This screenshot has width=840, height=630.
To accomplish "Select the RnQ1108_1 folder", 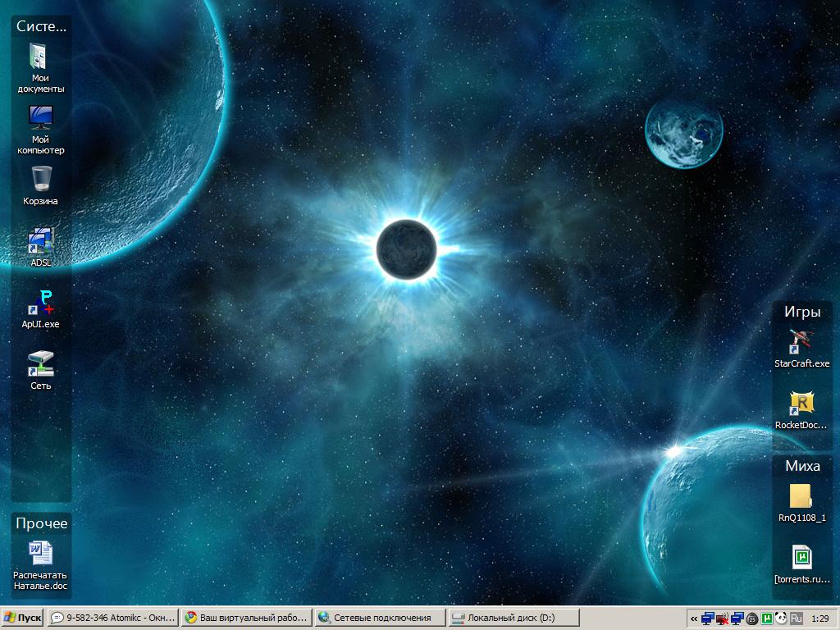I will 801,496.
